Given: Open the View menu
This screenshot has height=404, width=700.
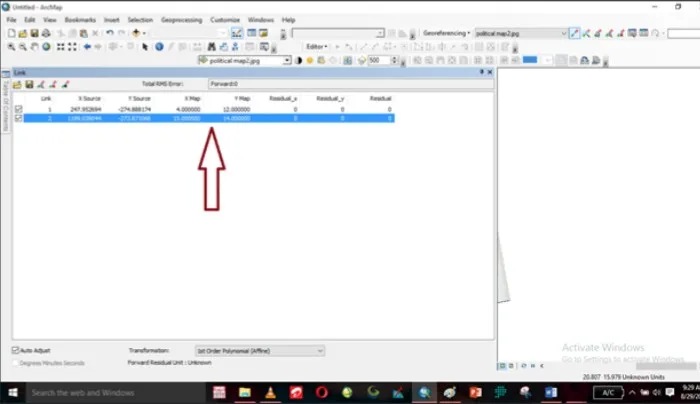Looking at the screenshot, I should (x=50, y=20).
